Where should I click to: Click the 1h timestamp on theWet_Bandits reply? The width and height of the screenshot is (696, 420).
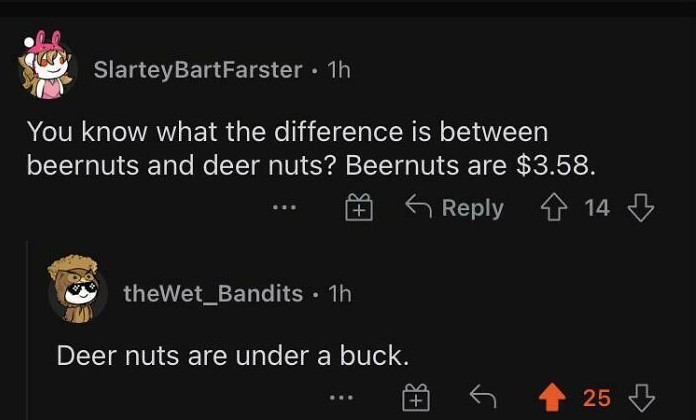click(x=340, y=293)
